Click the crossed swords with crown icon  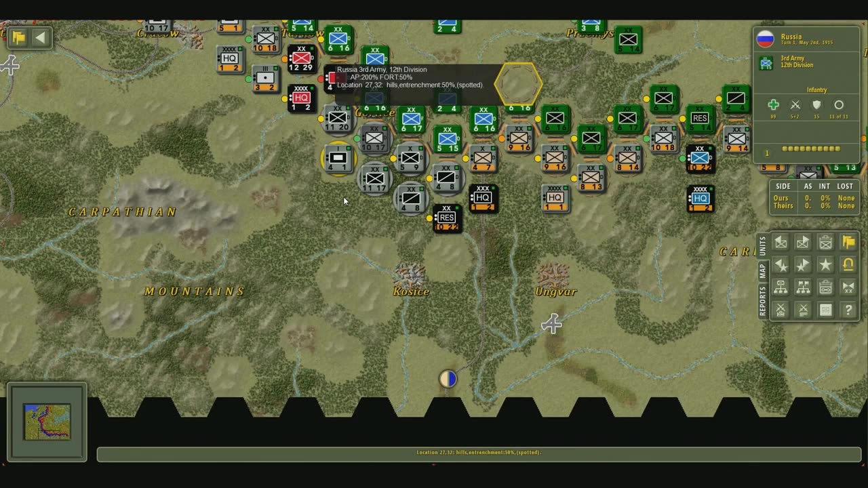tap(781, 310)
